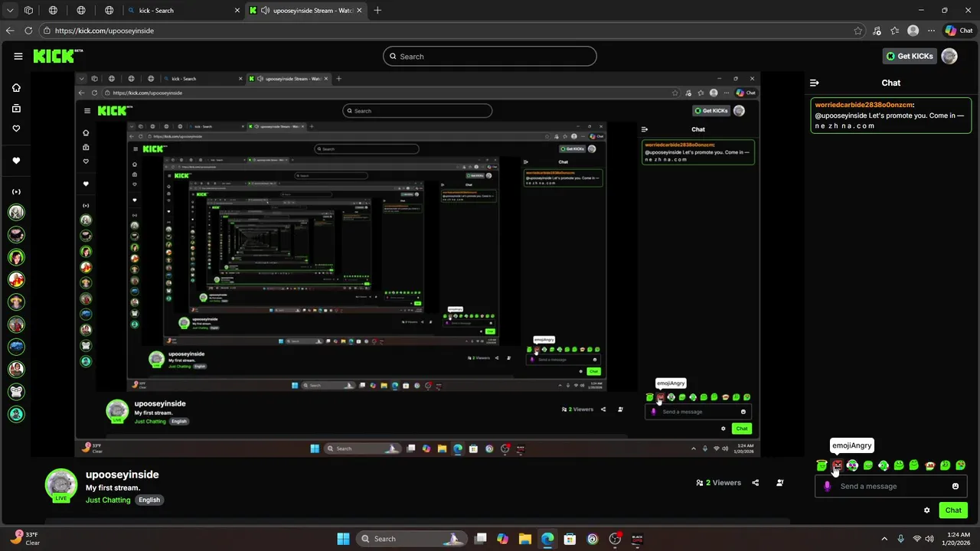Click the 2 Viewers counter
The image size is (980, 551).
[719, 483]
